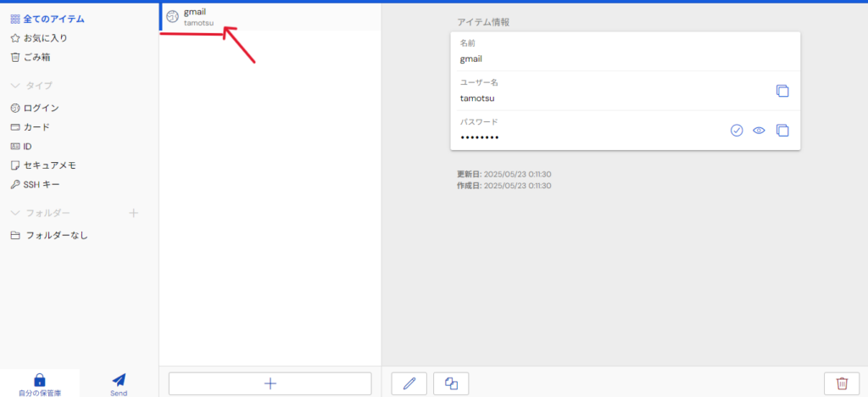Open 自分の保管庫 vault tab
The image size is (868, 397).
[40, 383]
